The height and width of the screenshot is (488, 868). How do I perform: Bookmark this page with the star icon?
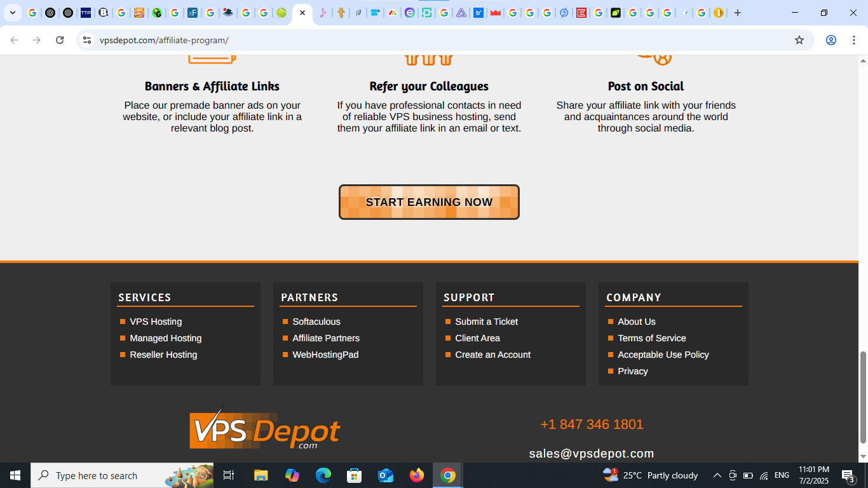pos(799,40)
